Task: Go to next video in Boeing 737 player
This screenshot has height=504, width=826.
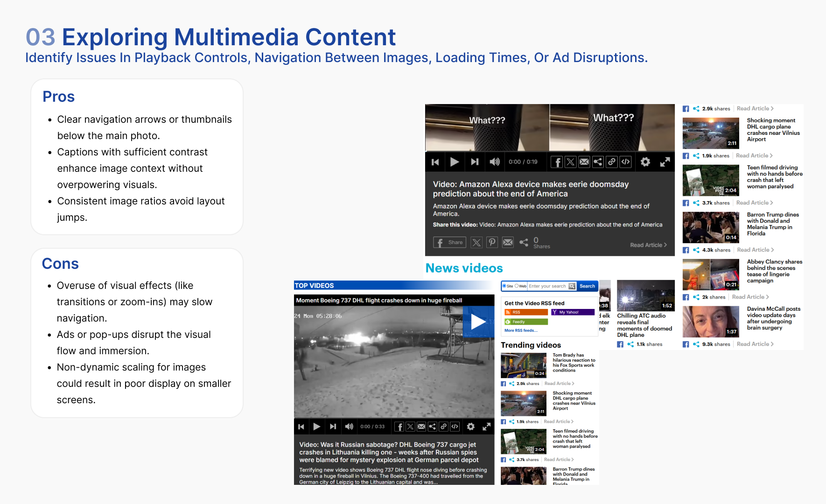Action: pos(333,427)
